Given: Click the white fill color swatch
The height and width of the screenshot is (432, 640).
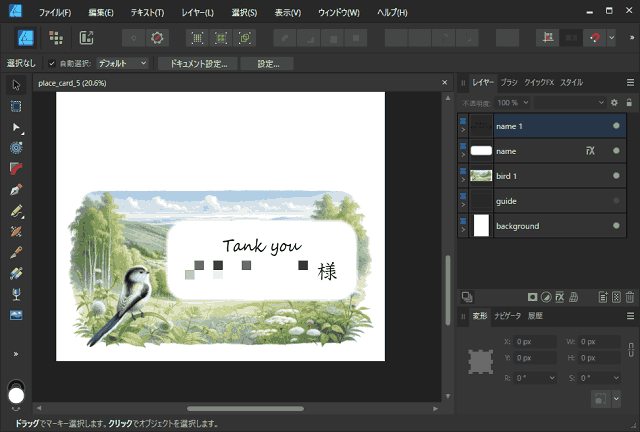Looking at the screenshot, I should [x=16, y=395].
